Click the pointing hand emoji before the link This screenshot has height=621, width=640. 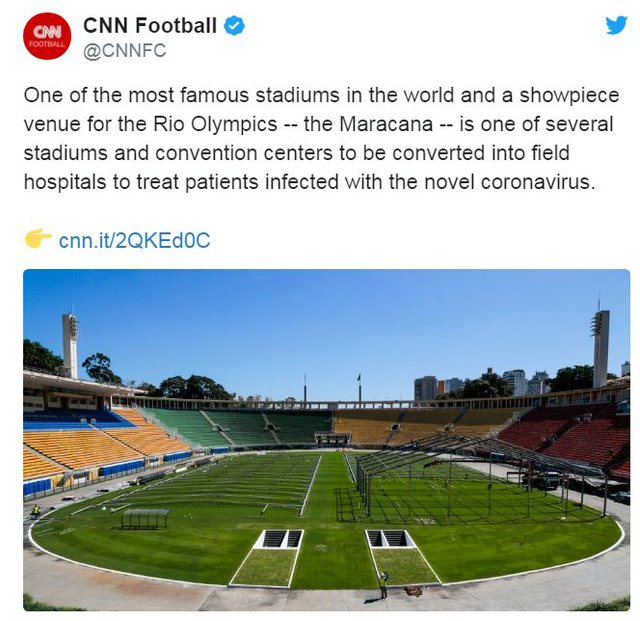pos(38,239)
